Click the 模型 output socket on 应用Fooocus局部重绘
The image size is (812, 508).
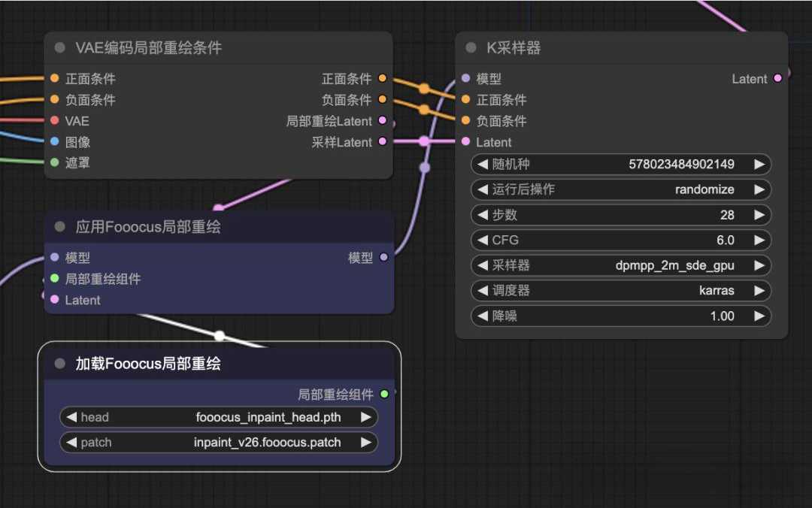[x=384, y=256]
